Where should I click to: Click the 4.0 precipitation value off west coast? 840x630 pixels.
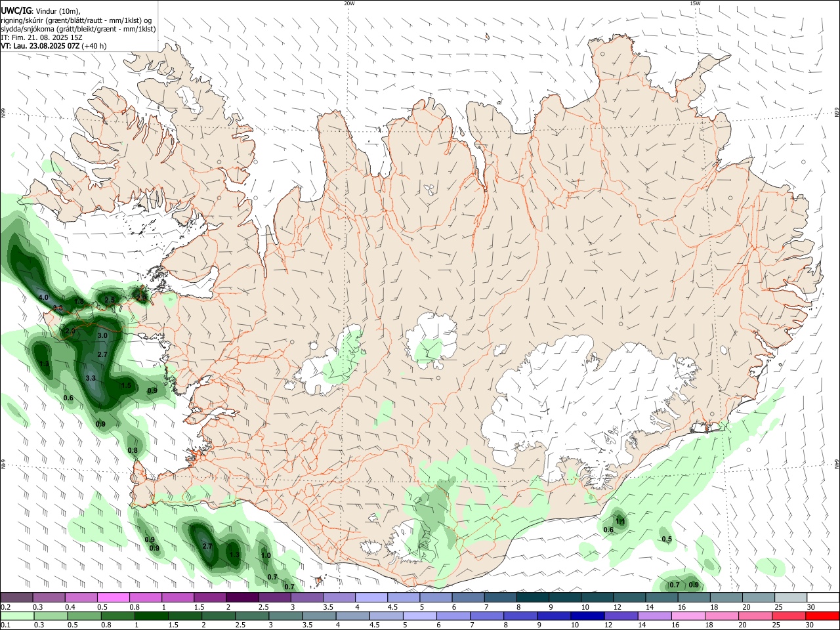tap(44, 297)
